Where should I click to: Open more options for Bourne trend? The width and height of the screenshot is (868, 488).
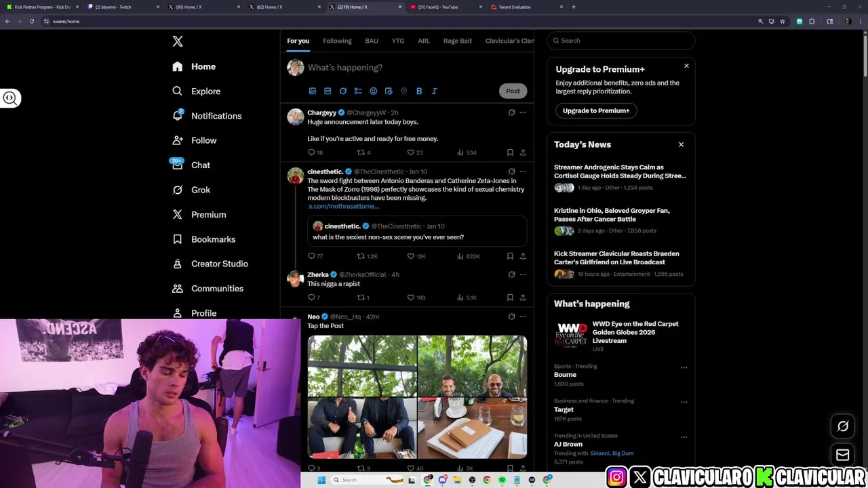tap(684, 367)
